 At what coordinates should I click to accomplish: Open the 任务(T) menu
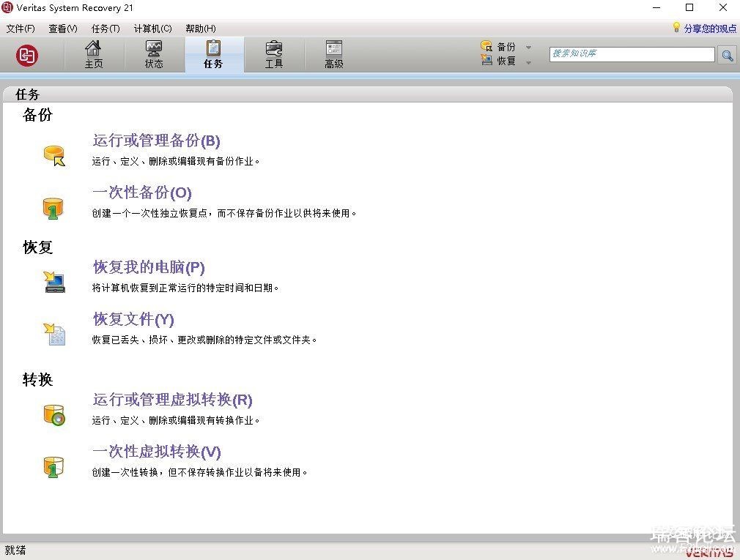tap(106, 29)
